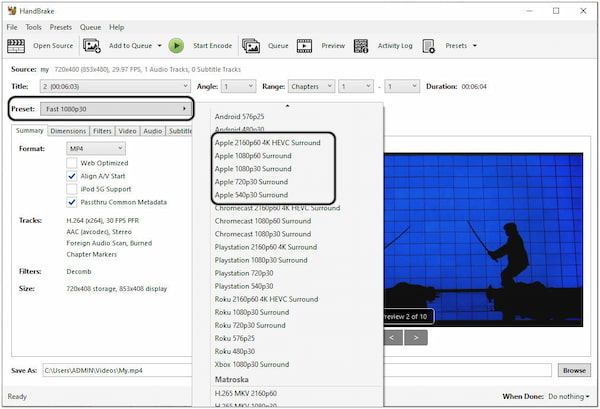Click the Add to Queue icon

tap(92, 45)
